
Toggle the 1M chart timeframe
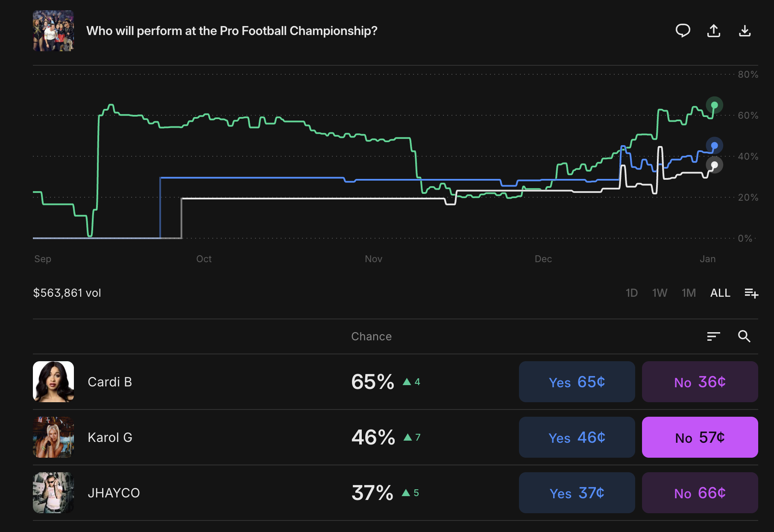pyautogui.click(x=689, y=293)
